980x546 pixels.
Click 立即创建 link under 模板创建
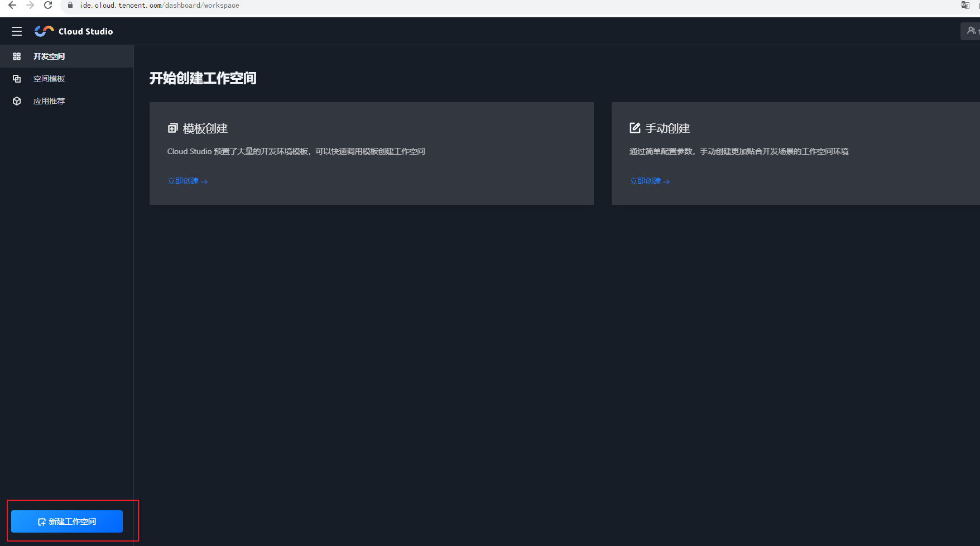click(188, 181)
